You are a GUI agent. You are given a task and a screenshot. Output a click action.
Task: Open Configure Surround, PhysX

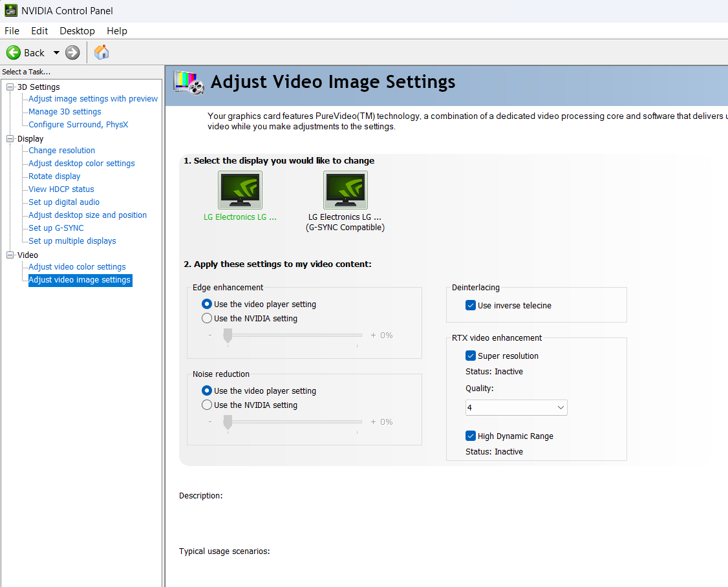tap(78, 125)
